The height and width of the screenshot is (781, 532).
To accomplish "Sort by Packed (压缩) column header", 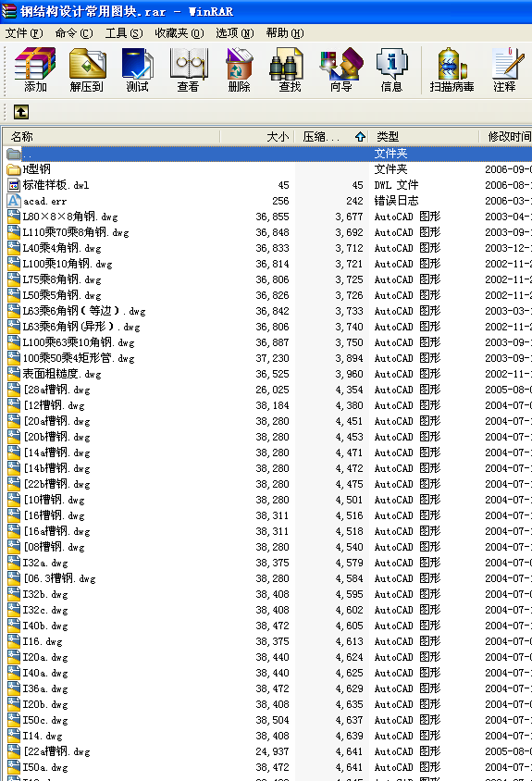I will (332, 136).
